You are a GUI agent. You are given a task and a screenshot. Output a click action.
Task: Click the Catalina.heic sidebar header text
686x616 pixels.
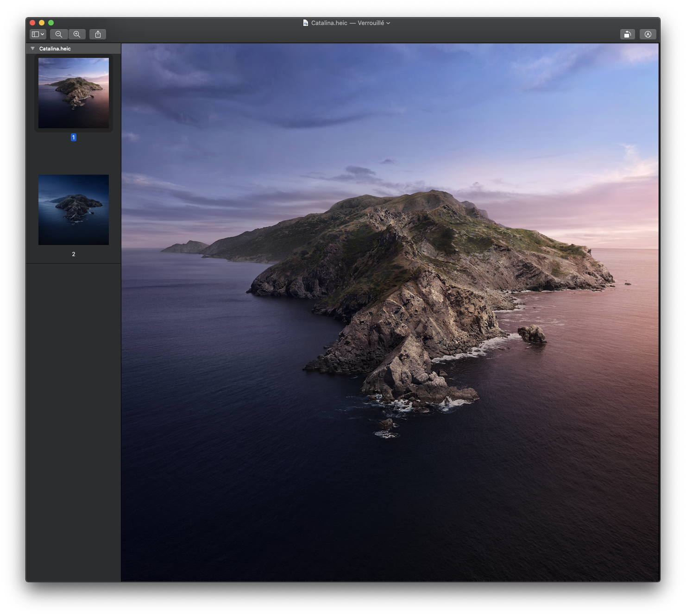tap(55, 49)
